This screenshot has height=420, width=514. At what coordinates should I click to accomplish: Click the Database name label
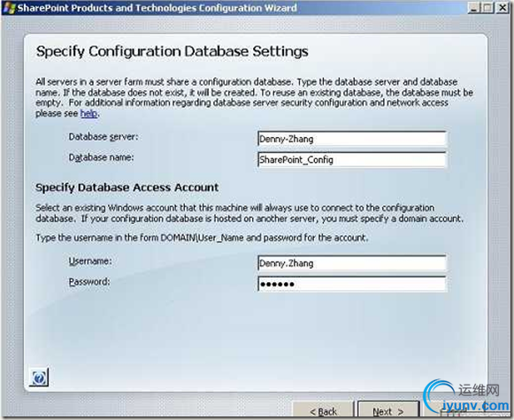101,157
